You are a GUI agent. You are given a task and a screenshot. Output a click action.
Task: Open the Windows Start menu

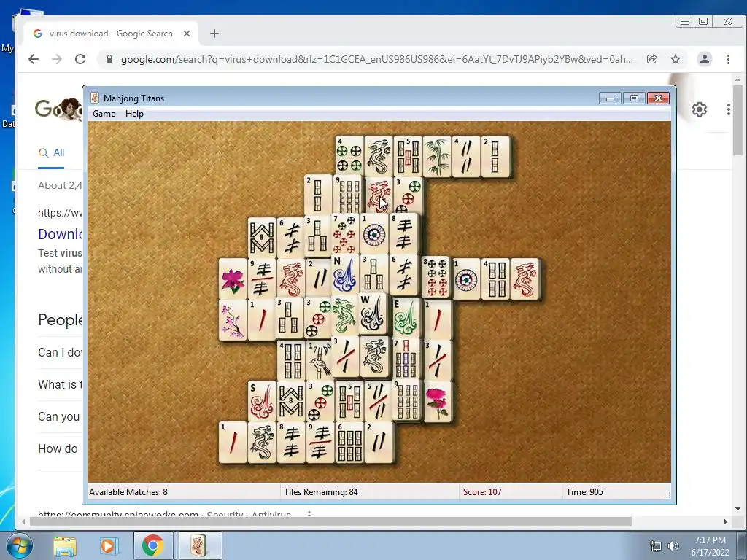click(x=18, y=545)
